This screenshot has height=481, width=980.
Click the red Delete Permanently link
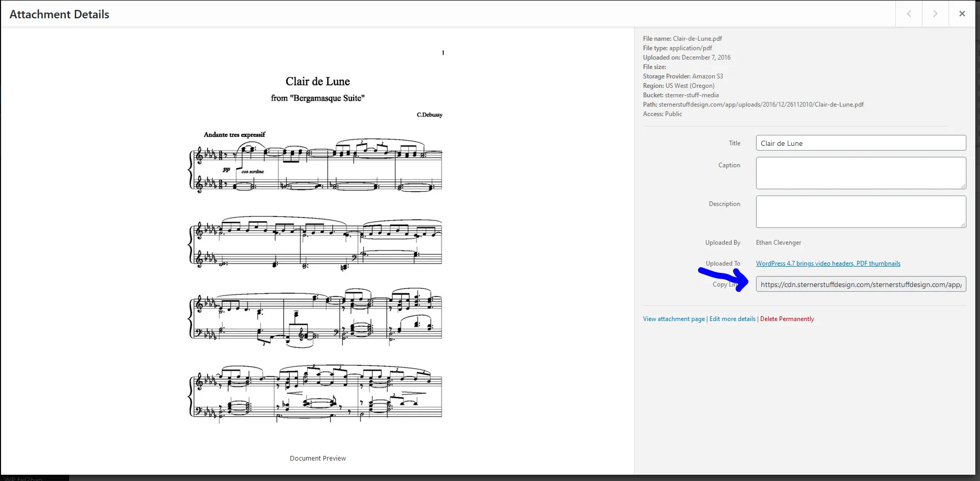pos(786,319)
